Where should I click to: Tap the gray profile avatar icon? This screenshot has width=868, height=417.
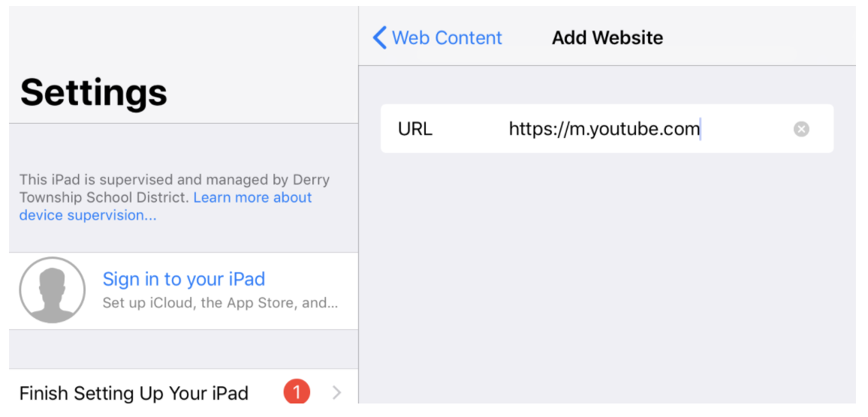coord(52,290)
